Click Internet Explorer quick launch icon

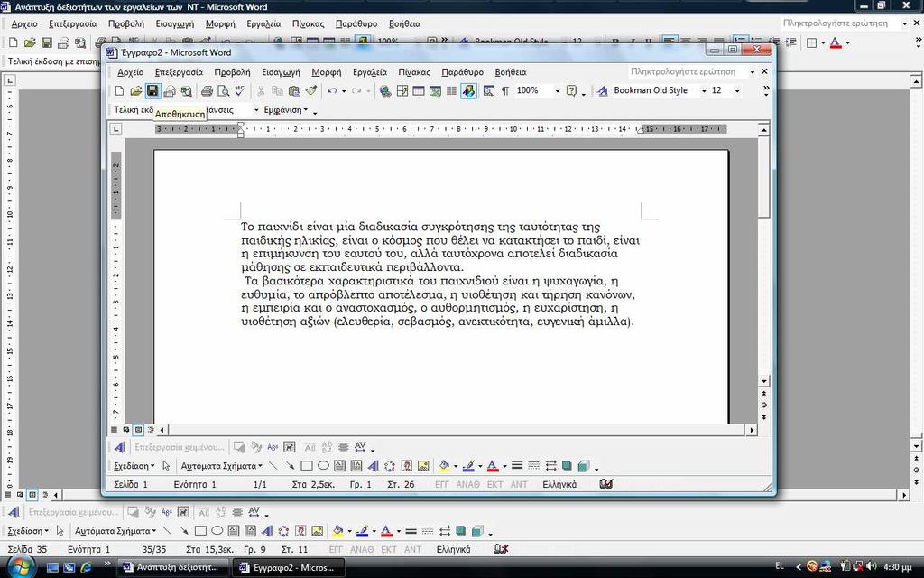click(x=86, y=567)
